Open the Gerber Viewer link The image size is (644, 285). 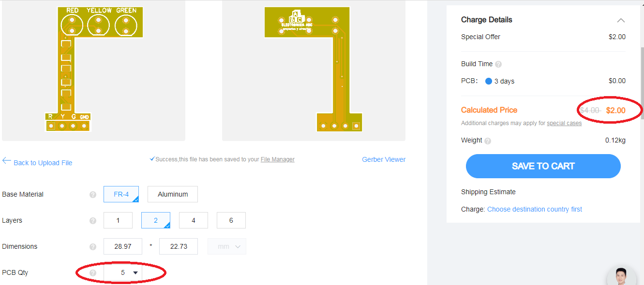[384, 159]
